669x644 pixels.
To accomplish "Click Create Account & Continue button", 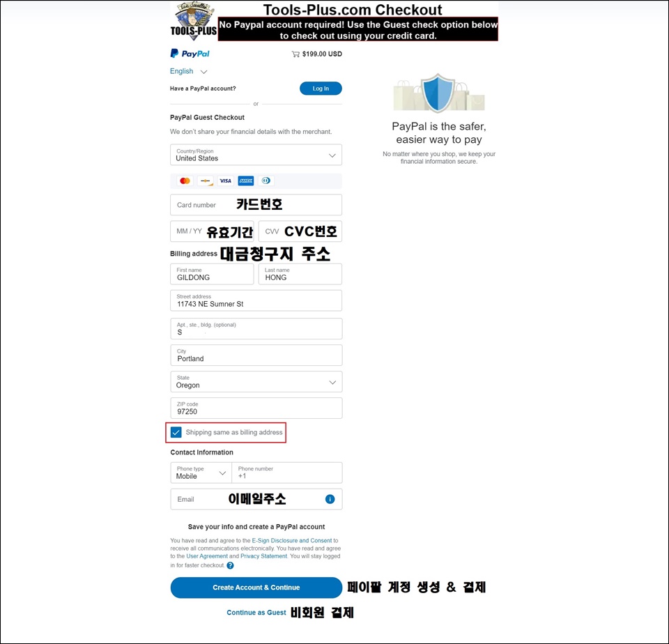I will point(256,588).
